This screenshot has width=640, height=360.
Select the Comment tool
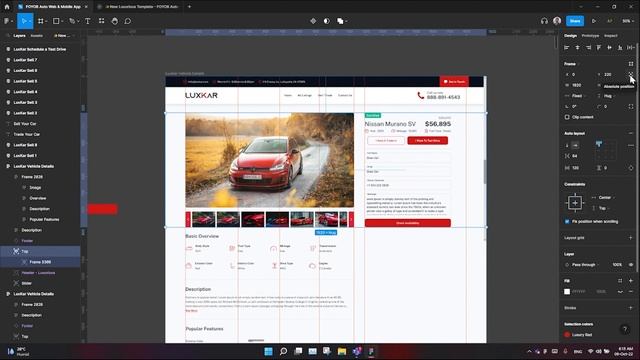(128, 21)
